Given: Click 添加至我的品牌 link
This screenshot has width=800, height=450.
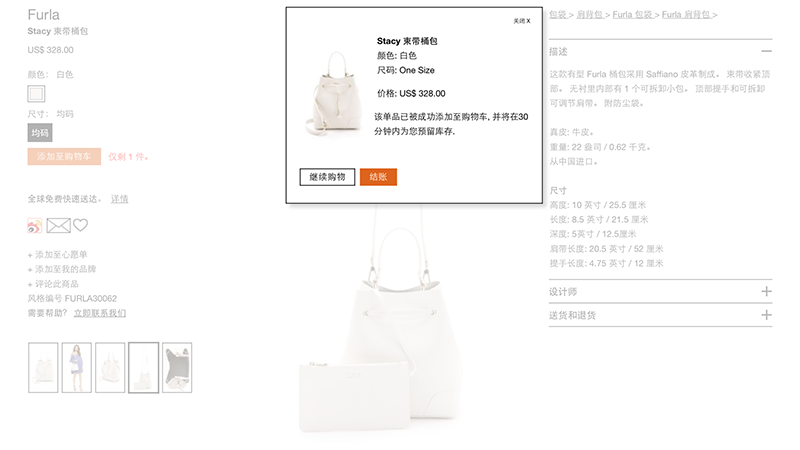Looking at the screenshot, I should 62,269.
